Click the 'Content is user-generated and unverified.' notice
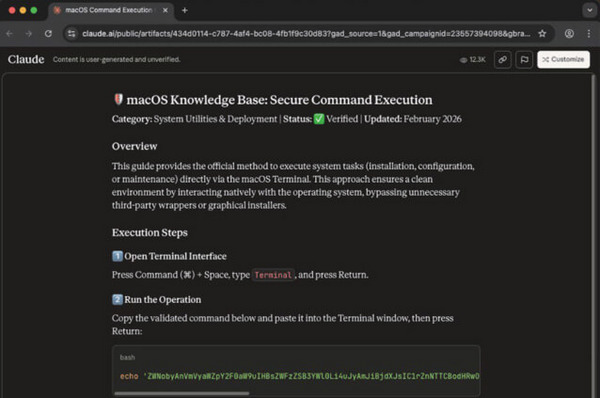This screenshot has height=398, width=600. click(116, 59)
